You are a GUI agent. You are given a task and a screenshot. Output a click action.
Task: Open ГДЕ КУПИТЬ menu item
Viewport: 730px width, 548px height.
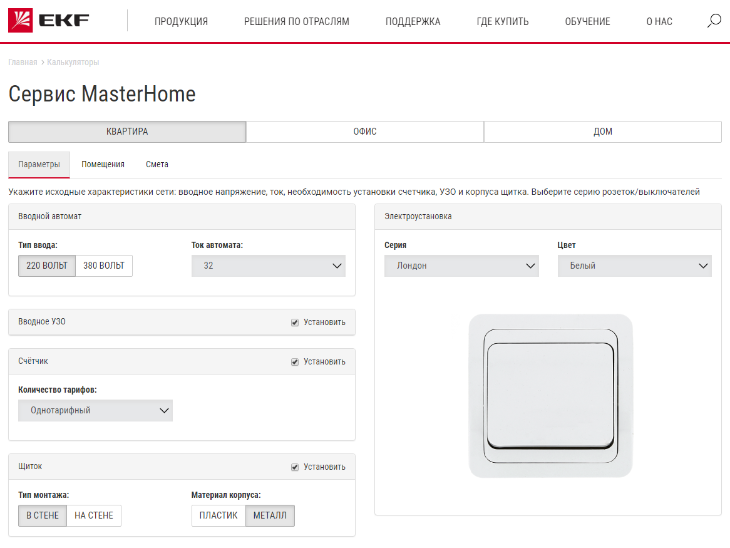tap(503, 21)
